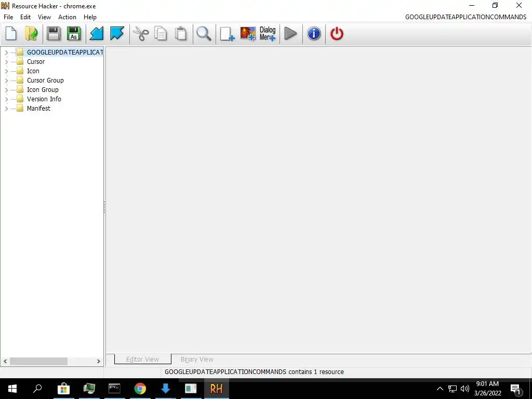Switch to the Binary View tab
Image resolution: width=532 pixels, height=399 pixels.
[x=197, y=360]
